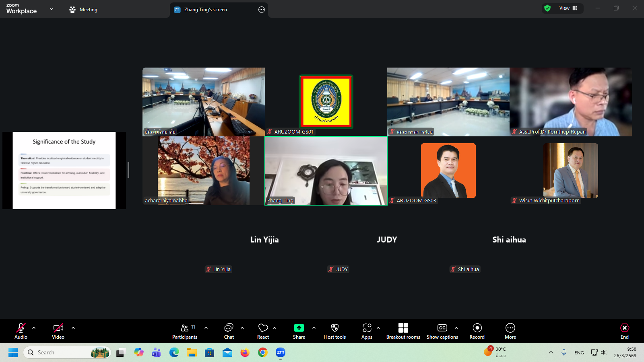Turn on camera with Video button
Screen dimensions: 644x362
coord(58,328)
